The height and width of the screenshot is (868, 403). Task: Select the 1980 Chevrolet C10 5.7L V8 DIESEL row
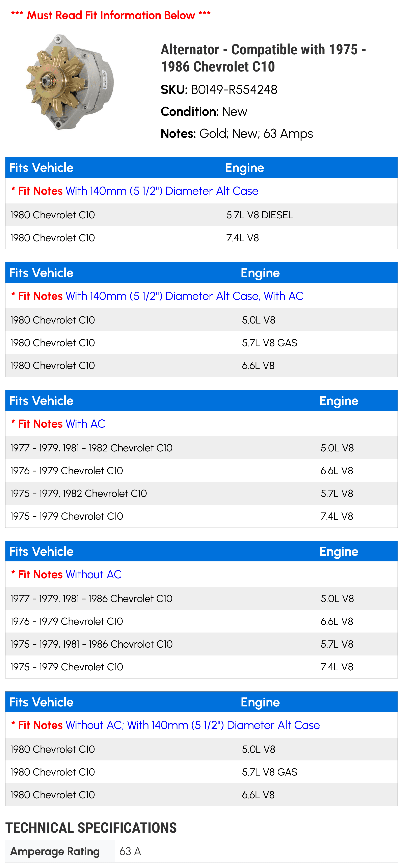201,215
